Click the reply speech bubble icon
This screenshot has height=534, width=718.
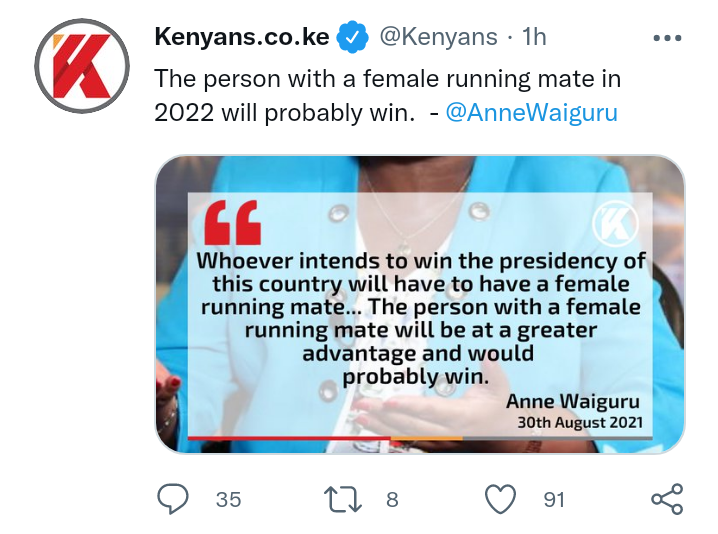[173, 499]
